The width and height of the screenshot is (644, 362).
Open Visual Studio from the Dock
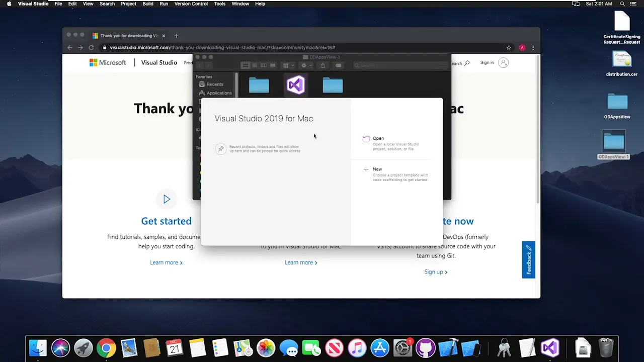[550, 348]
